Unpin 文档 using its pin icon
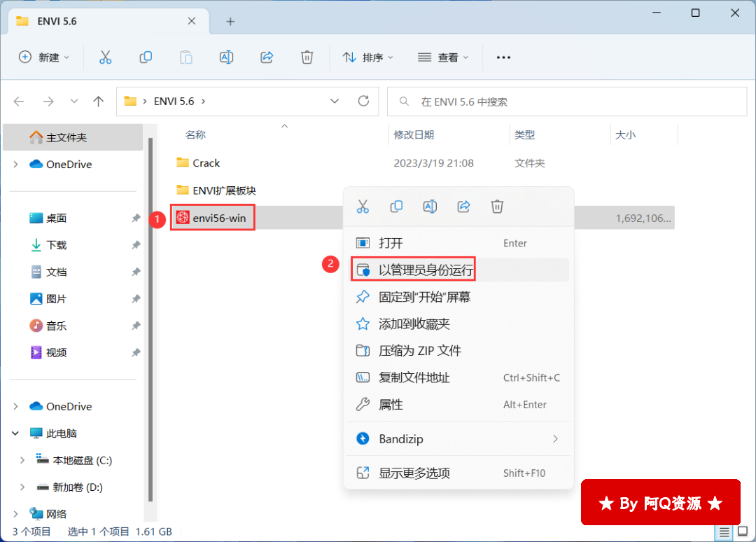This screenshot has height=542, width=756. point(136,272)
